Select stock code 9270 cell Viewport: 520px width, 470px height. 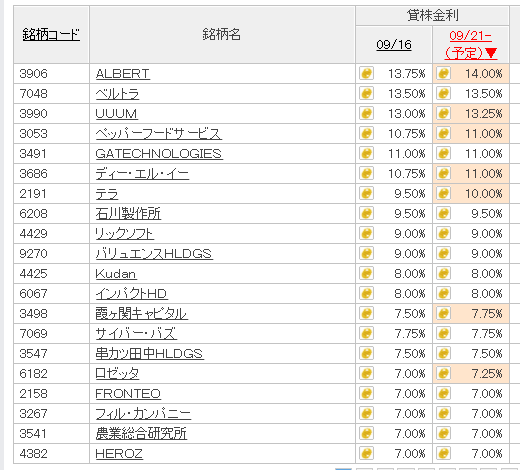tap(51, 254)
